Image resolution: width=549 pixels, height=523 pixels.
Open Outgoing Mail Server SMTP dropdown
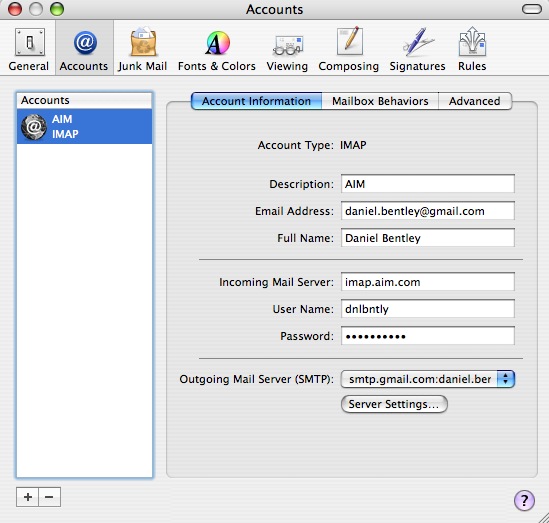428,379
